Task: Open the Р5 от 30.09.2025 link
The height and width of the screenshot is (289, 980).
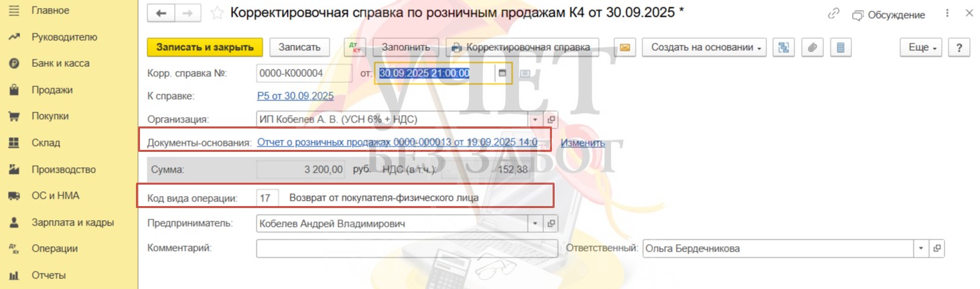Action: [295, 96]
